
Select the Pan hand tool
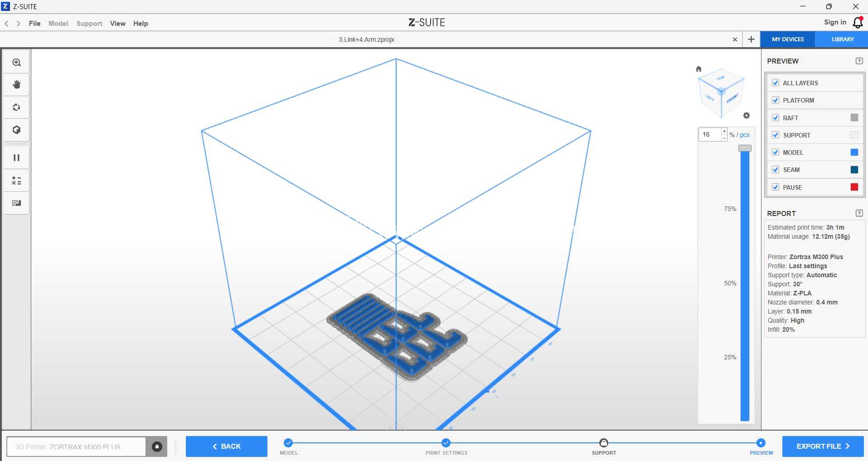click(17, 85)
